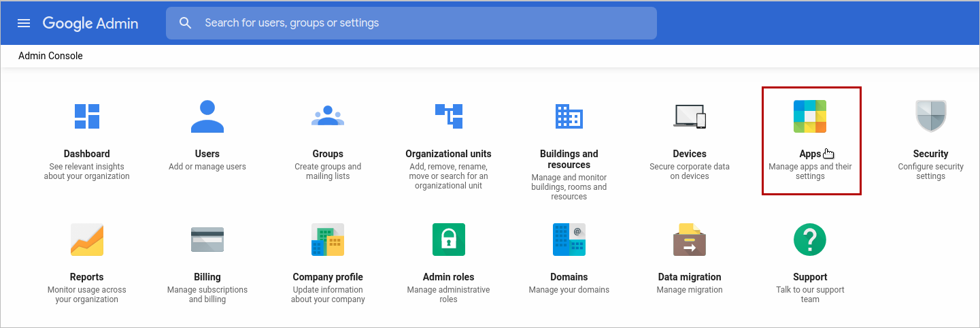980x328 pixels.
Task: Click the Groups people icon
Action: tap(328, 116)
